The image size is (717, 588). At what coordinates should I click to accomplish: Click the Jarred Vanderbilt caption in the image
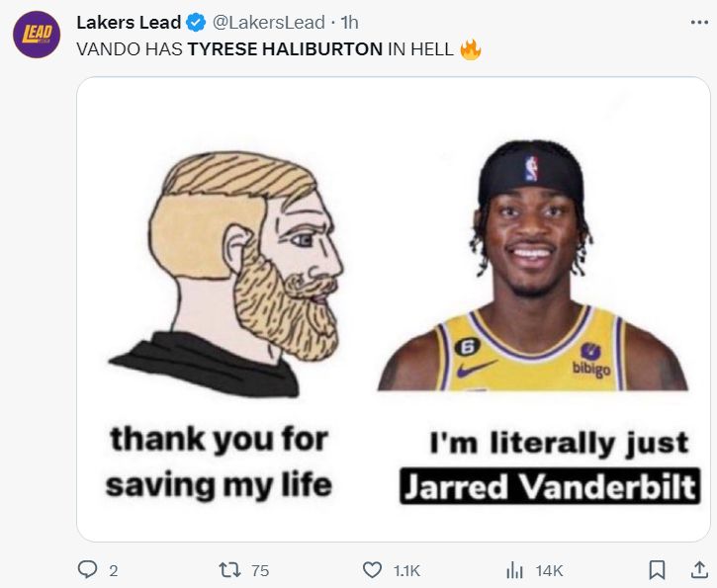click(x=550, y=487)
